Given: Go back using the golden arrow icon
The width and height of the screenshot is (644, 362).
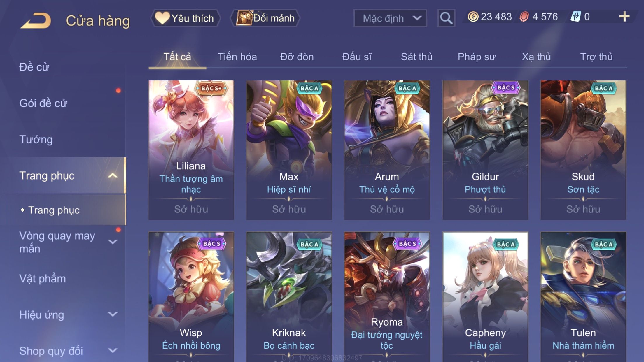Looking at the screenshot, I should point(36,20).
